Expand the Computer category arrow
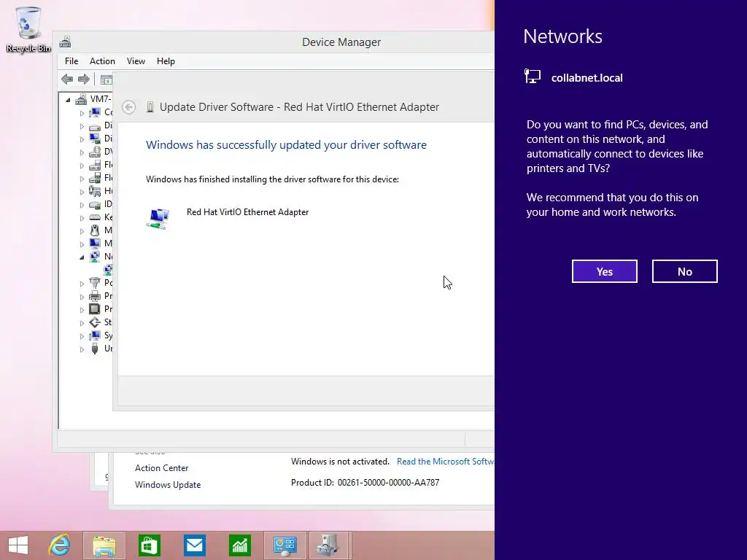The image size is (747, 560). click(x=82, y=113)
